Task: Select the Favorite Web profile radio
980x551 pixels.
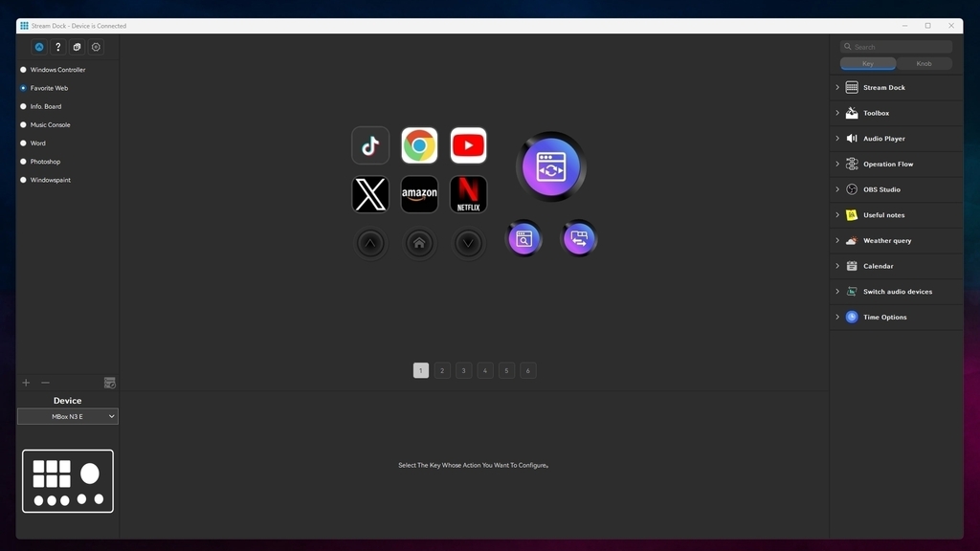Action: click(24, 88)
